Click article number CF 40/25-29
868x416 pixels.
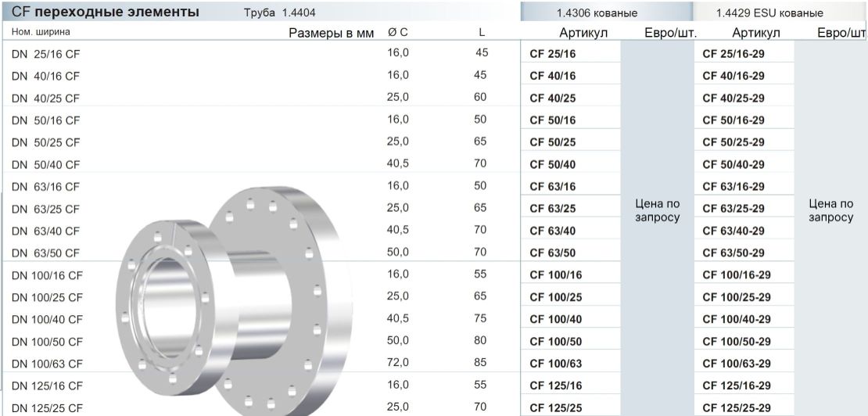pyautogui.click(x=733, y=99)
